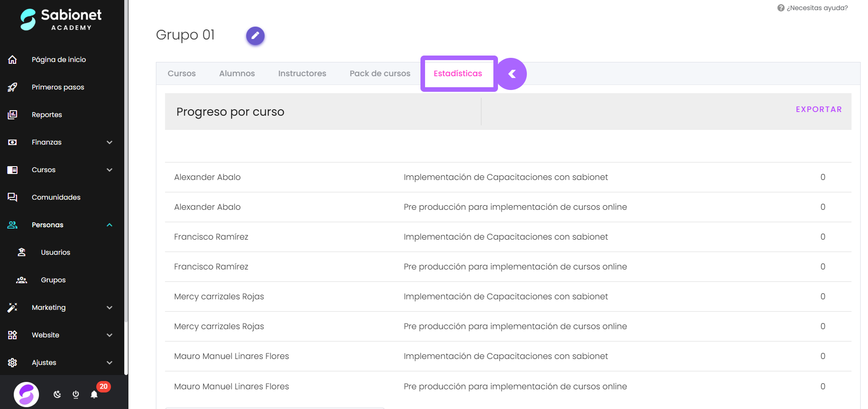Collapse the Personas menu chevron

pos(110,225)
